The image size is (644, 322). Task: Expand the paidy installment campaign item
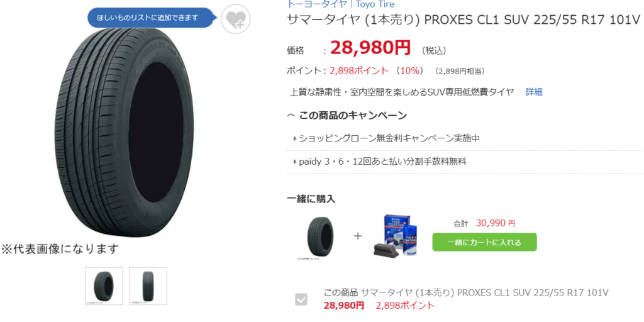(x=380, y=162)
